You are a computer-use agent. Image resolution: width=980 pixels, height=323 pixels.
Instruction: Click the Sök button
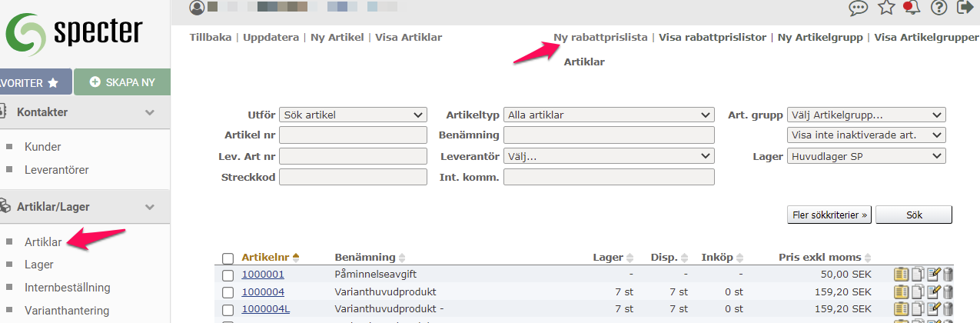(x=914, y=215)
